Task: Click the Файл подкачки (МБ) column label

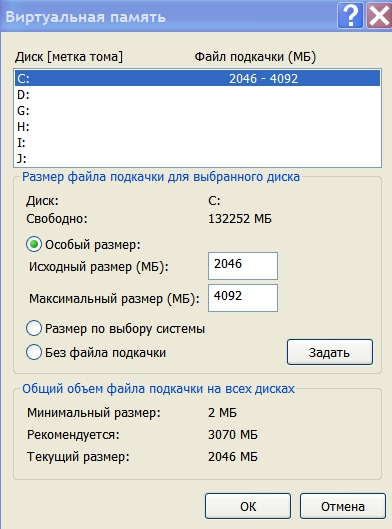Action: [255, 57]
